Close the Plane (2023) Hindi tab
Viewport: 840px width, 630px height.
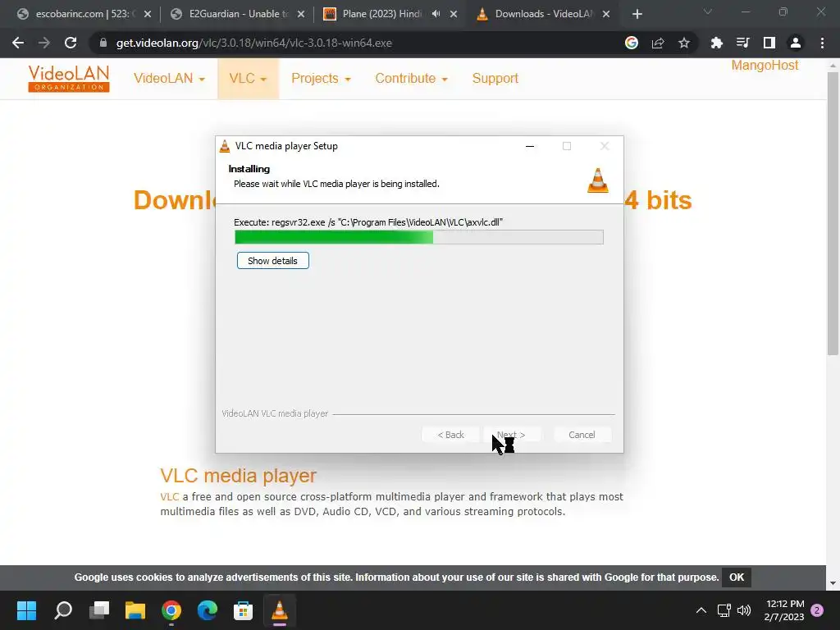(454, 14)
